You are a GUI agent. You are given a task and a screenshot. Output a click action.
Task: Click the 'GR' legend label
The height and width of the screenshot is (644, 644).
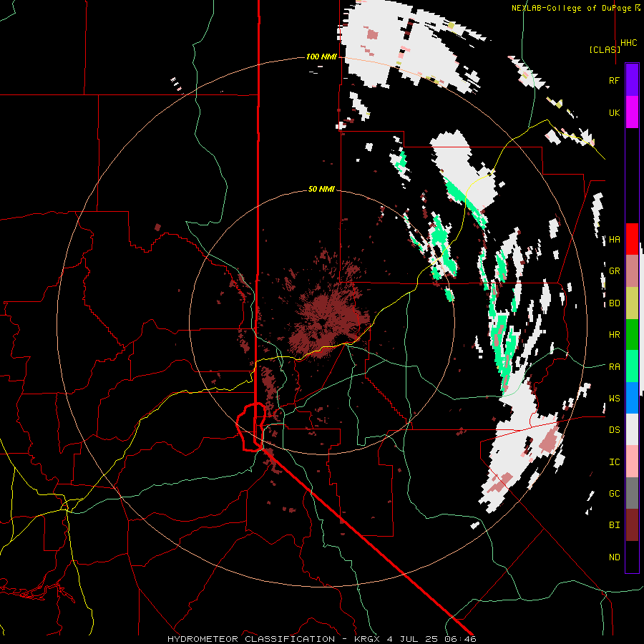tap(614, 271)
